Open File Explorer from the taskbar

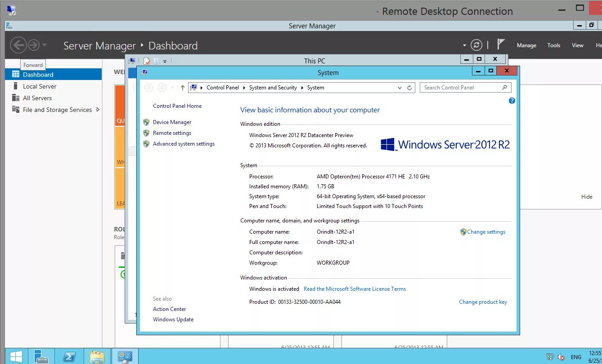pyautogui.click(x=97, y=356)
